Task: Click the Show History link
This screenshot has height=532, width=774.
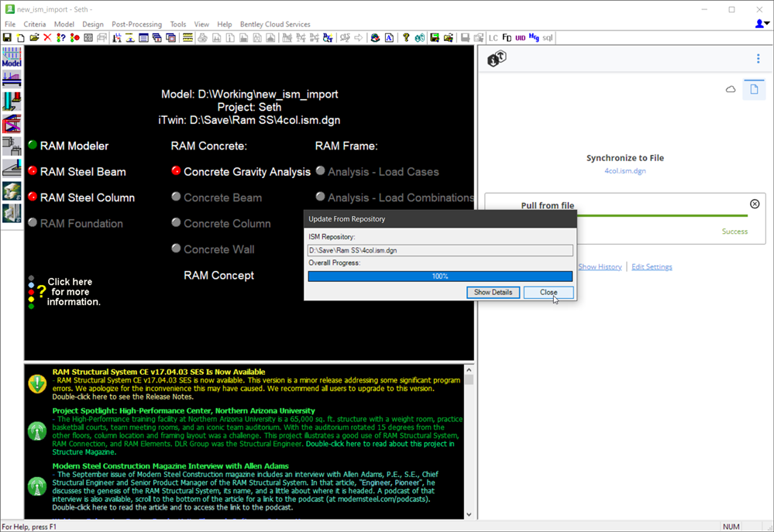Action: [x=600, y=266]
